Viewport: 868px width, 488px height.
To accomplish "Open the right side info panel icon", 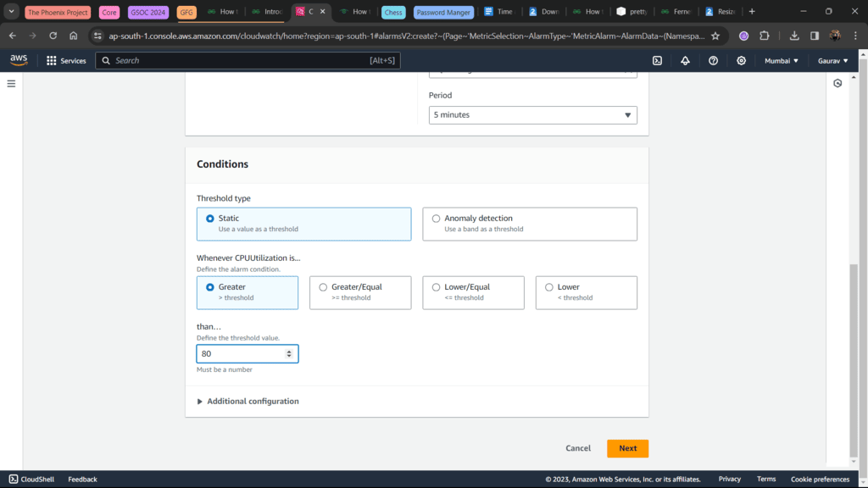I will 837,83.
